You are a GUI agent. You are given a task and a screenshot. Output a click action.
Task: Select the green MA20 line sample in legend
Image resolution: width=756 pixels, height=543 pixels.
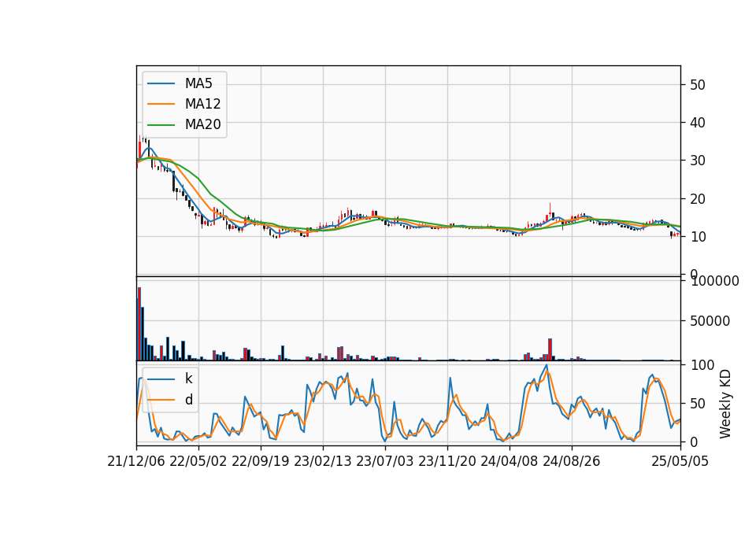coord(161,125)
